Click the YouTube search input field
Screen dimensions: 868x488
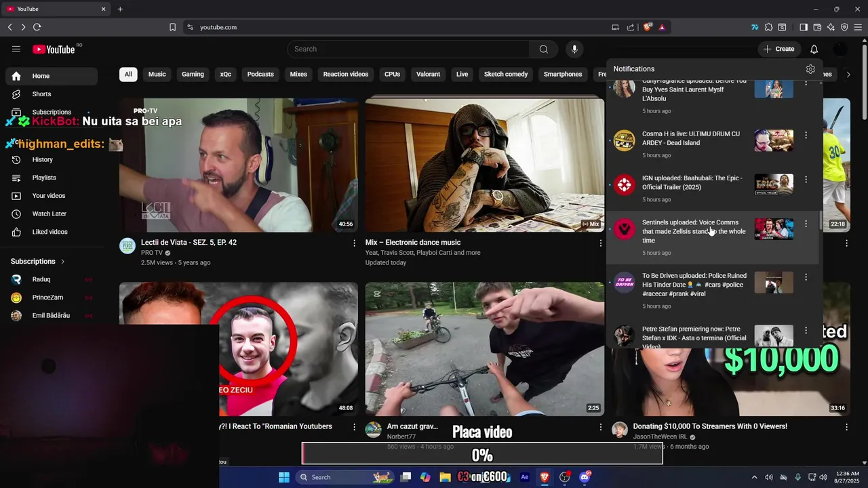(408, 49)
